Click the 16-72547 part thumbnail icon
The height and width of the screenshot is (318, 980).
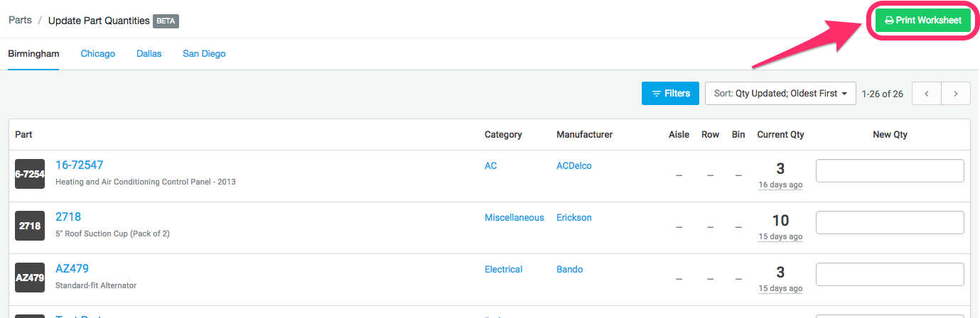30,174
